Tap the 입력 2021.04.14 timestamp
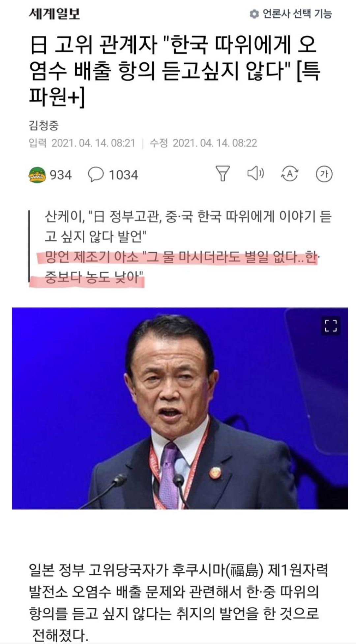 tap(82, 143)
